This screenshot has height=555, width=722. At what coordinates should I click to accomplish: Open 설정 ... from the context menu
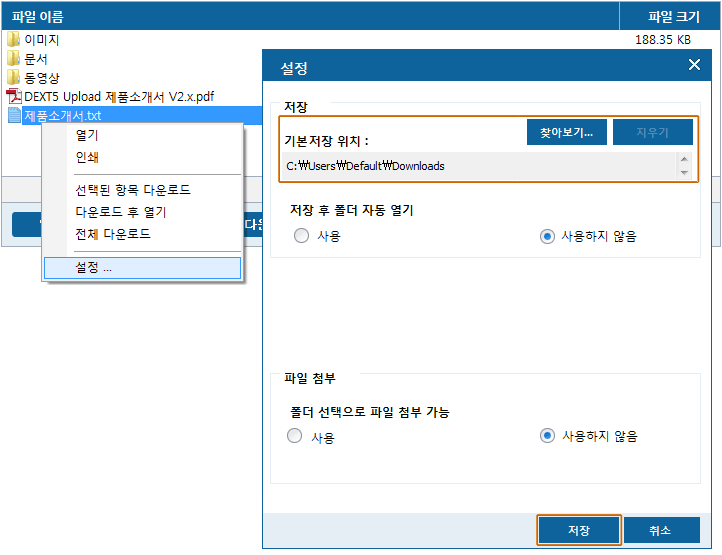click(142, 268)
